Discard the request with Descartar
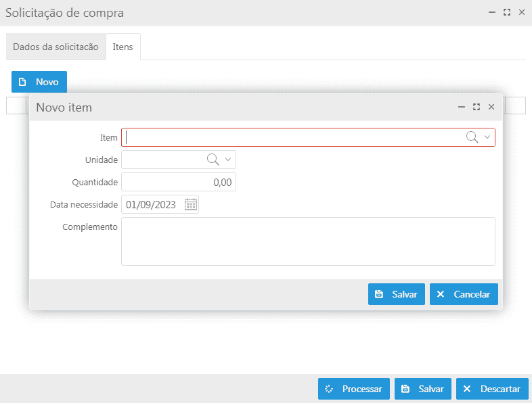This screenshot has height=403, width=532. [492, 389]
